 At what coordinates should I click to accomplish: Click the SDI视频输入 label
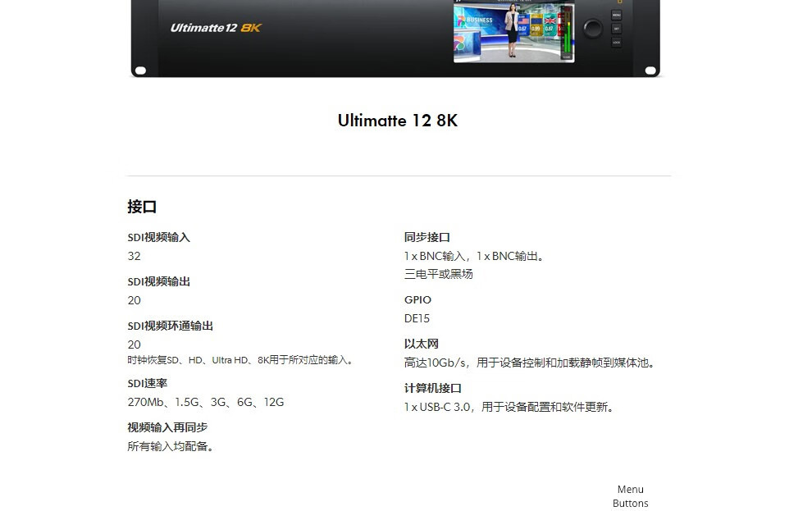pyautogui.click(x=159, y=237)
